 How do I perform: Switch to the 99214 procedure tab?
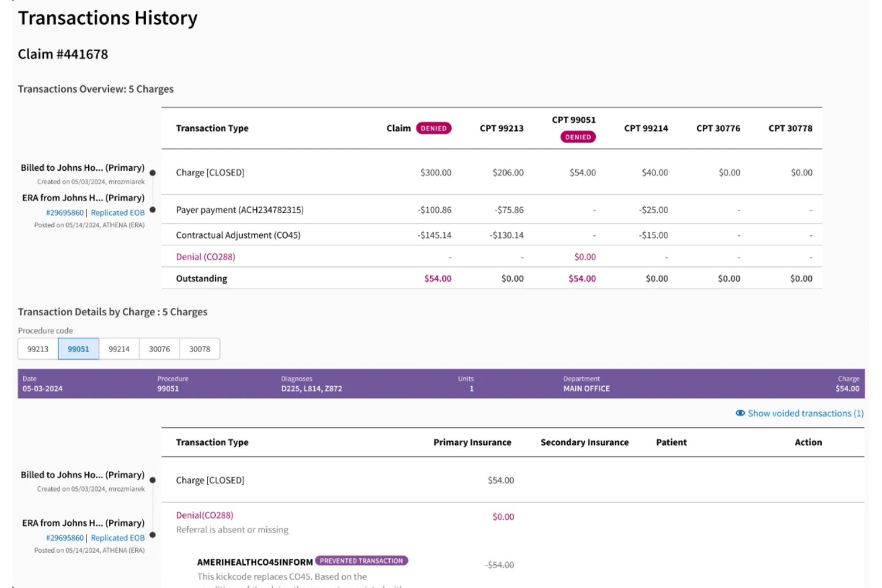pos(119,349)
